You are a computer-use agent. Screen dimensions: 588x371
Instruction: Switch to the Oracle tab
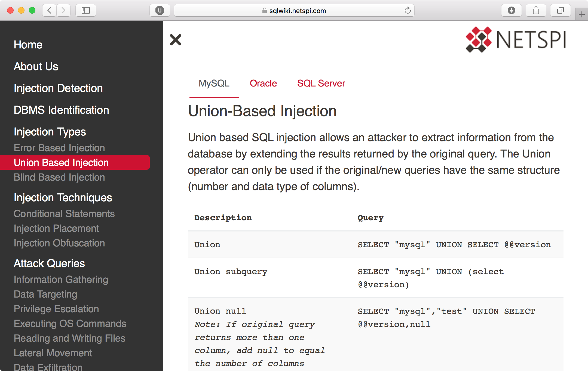(263, 83)
